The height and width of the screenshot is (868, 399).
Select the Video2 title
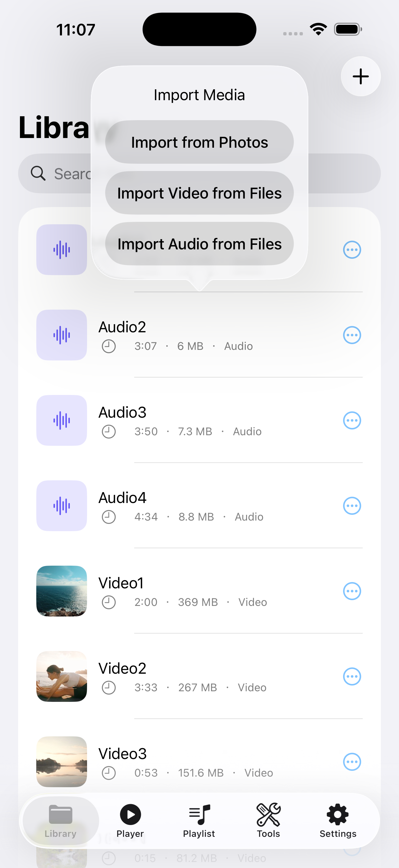(x=122, y=668)
